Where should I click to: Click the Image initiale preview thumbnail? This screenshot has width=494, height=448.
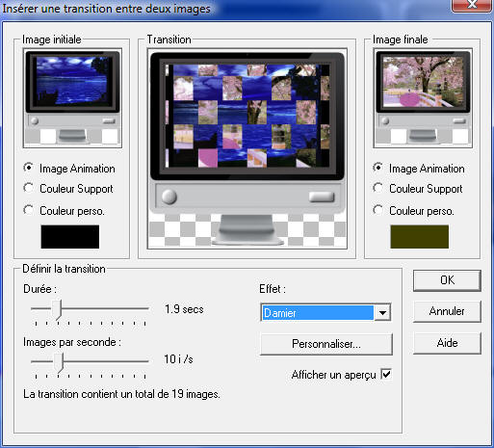pyautogui.click(x=72, y=98)
